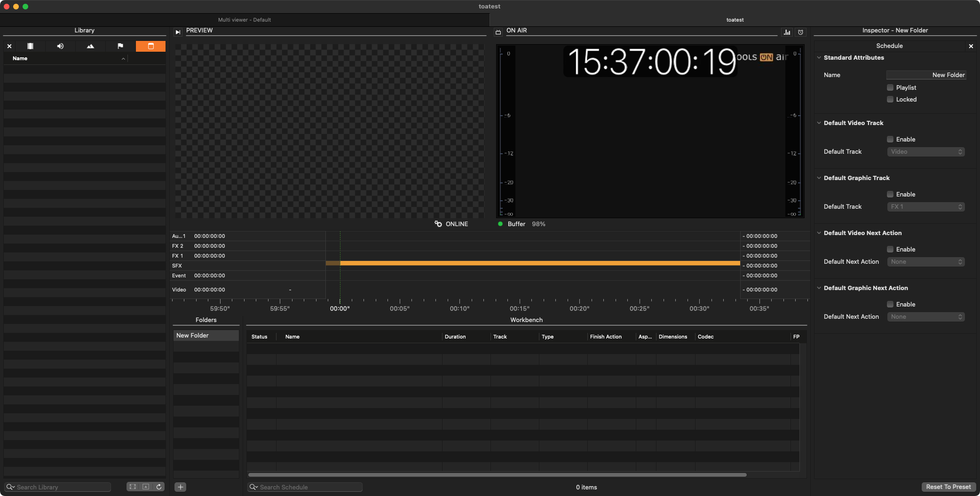The height and width of the screenshot is (496, 980).
Task: Toggle Enable under Default Graphic Next Action
Action: 890,304
